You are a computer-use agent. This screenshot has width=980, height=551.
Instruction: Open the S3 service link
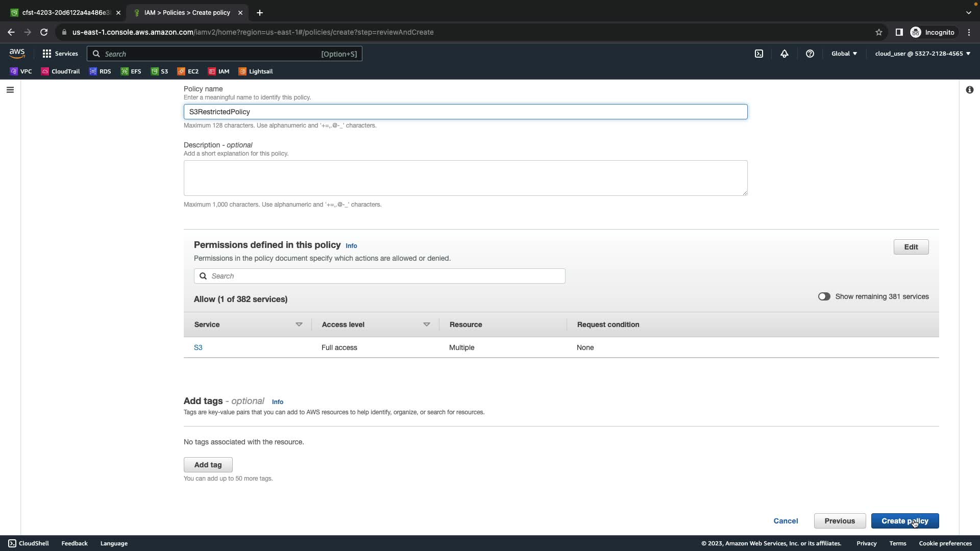coord(198,347)
